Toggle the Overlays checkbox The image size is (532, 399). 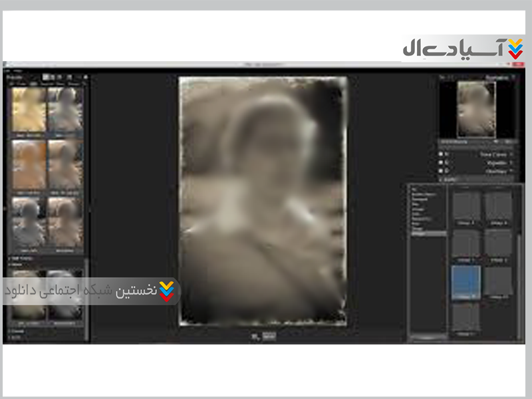tap(441, 170)
